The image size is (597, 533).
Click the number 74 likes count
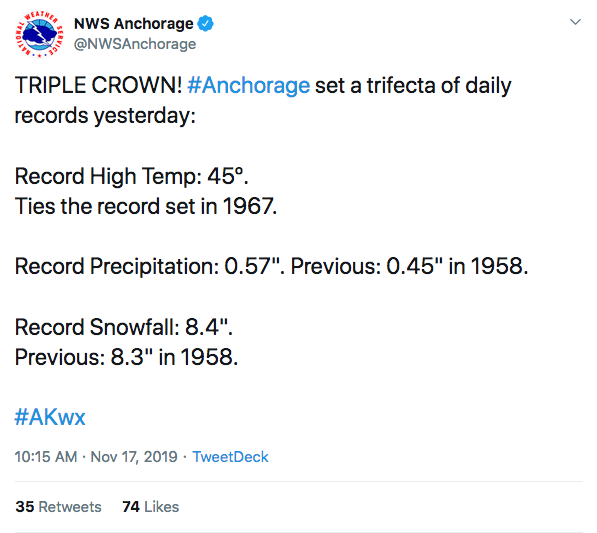coord(131,507)
